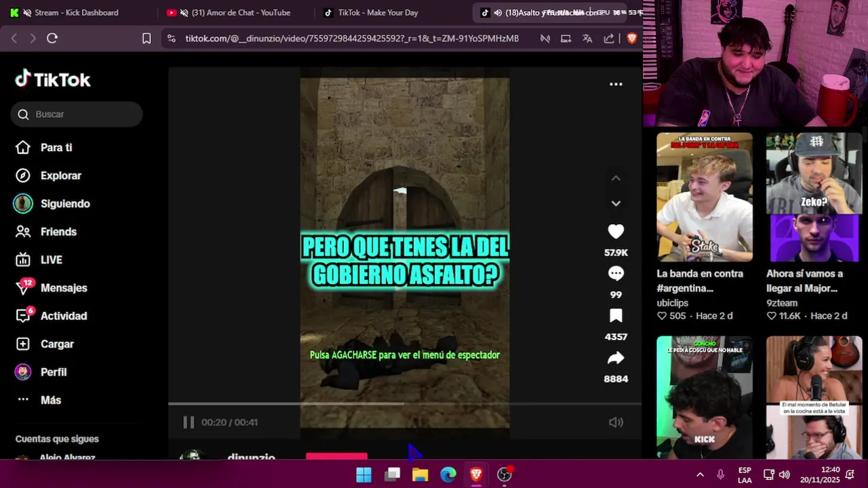868x488 pixels.
Task: Open the video three-dot options menu
Action: [x=616, y=84]
